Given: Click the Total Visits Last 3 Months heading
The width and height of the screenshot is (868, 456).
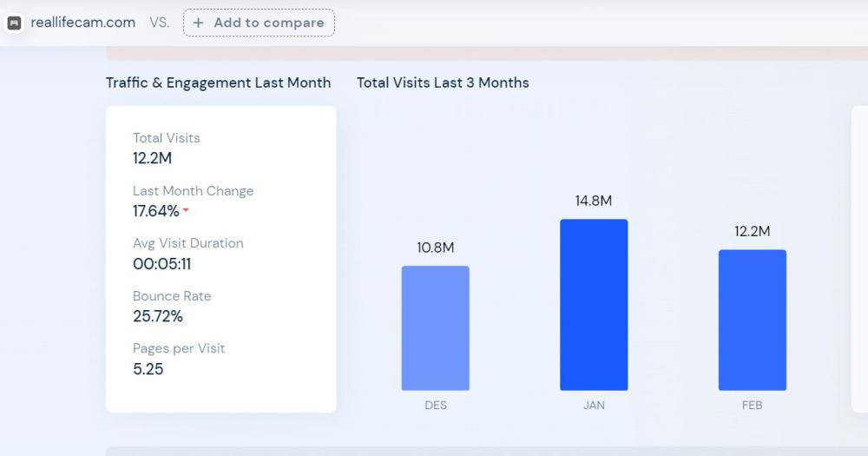Looking at the screenshot, I should pos(443,83).
